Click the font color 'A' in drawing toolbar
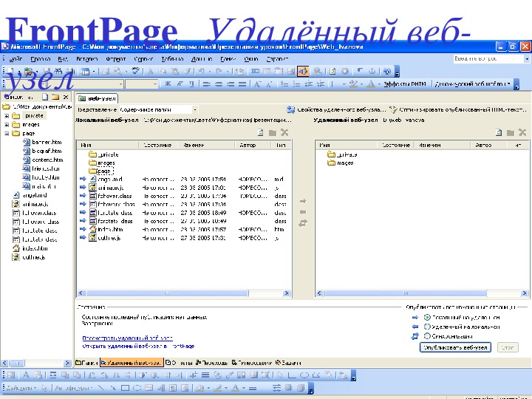Image resolution: width=532 pixels, height=399 pixels. tap(236, 388)
